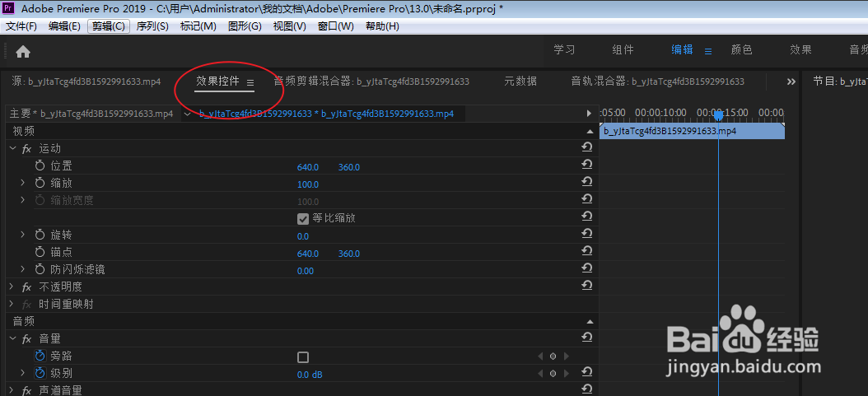Uncheck the 等比缩放 checkbox
The height and width of the screenshot is (396, 868).
(x=303, y=218)
